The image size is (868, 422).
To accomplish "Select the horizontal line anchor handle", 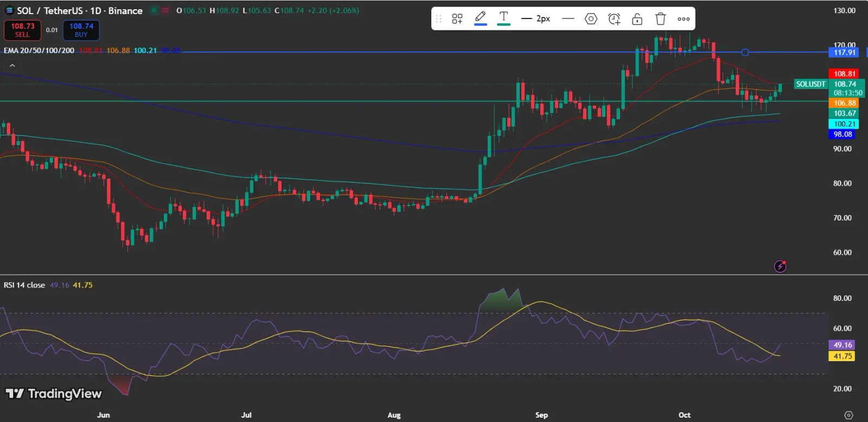I will point(745,52).
